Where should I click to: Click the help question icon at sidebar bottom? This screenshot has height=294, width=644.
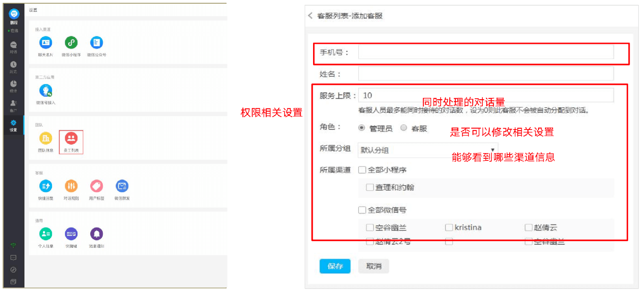13,281
